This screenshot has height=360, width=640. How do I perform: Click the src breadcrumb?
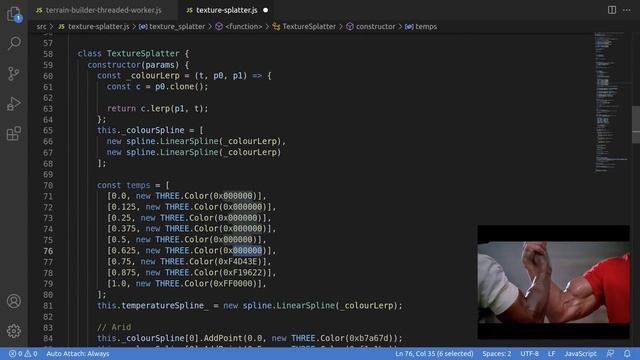point(41,27)
